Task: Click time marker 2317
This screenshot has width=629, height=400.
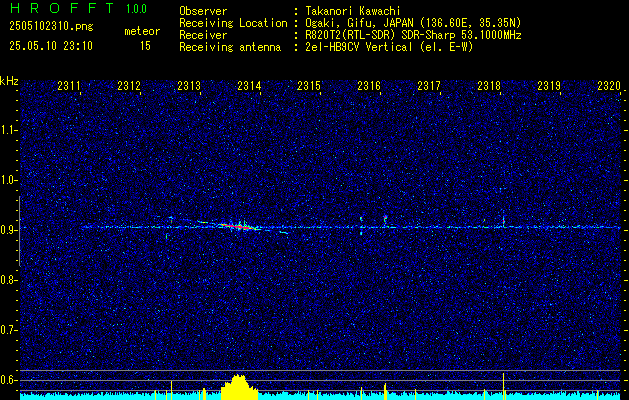Action: tap(428, 85)
